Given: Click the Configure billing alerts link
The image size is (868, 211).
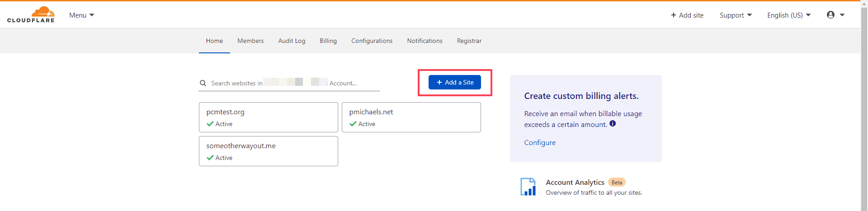Looking at the screenshot, I should [x=540, y=142].
